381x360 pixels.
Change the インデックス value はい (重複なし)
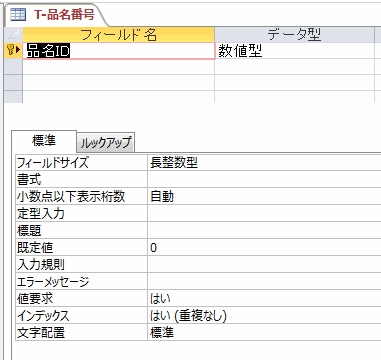click(x=264, y=315)
